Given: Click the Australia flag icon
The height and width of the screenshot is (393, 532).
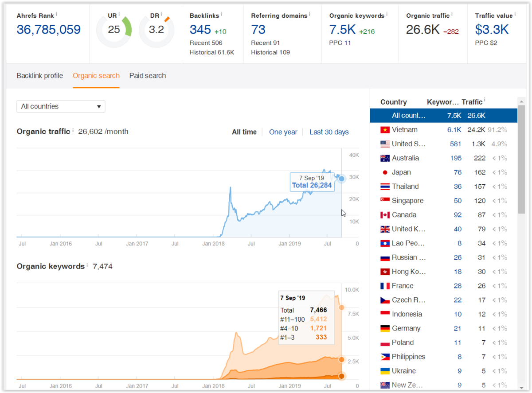Looking at the screenshot, I should coord(385,158).
